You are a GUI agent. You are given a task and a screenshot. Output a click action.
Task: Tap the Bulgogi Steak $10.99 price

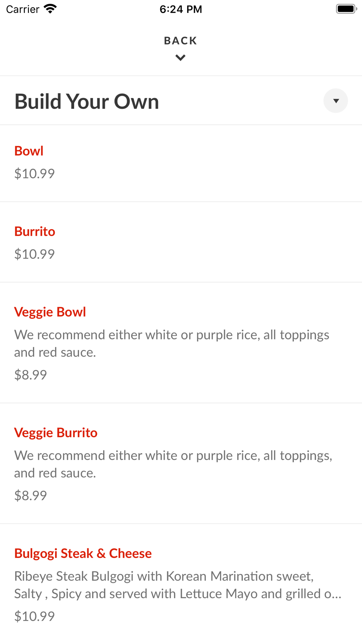point(34,616)
